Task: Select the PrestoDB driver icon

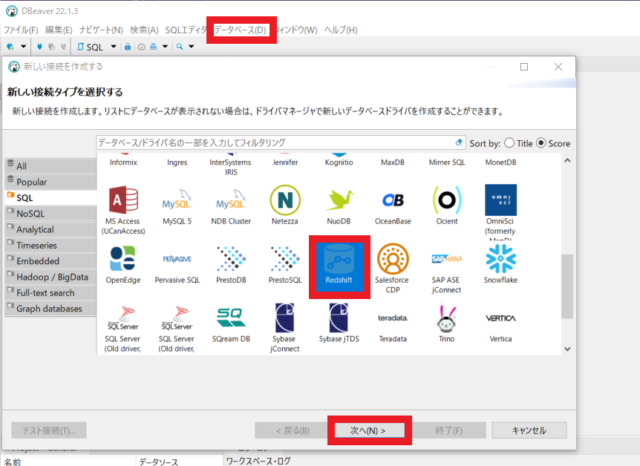Action: click(x=231, y=259)
